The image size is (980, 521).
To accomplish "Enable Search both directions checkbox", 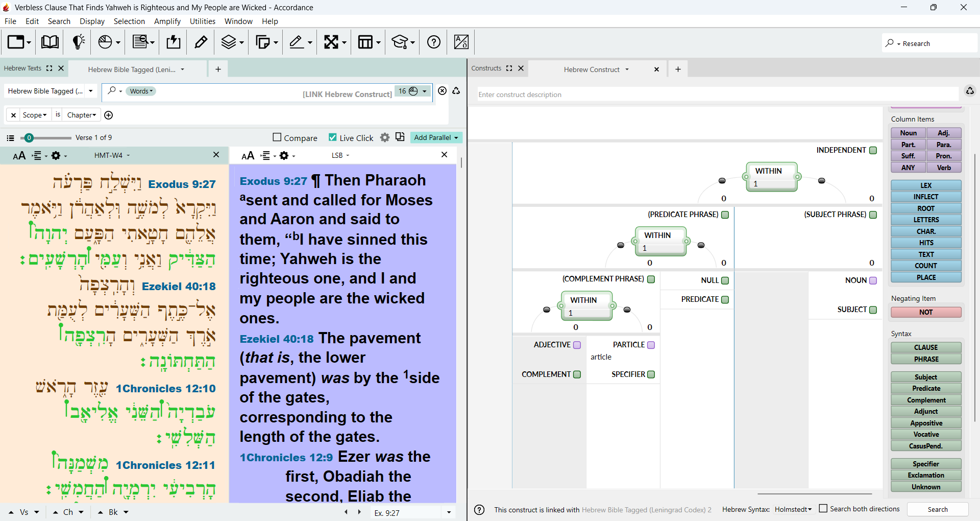I will tap(823, 509).
